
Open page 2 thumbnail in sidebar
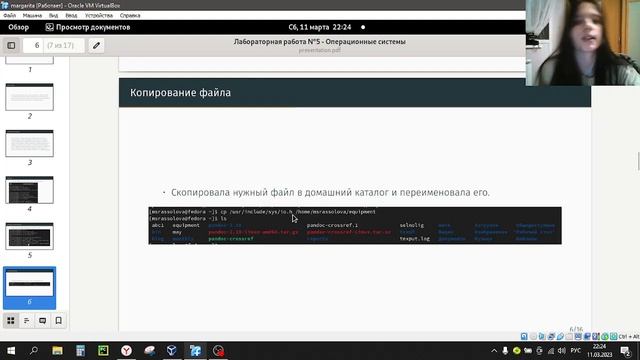coord(29,97)
